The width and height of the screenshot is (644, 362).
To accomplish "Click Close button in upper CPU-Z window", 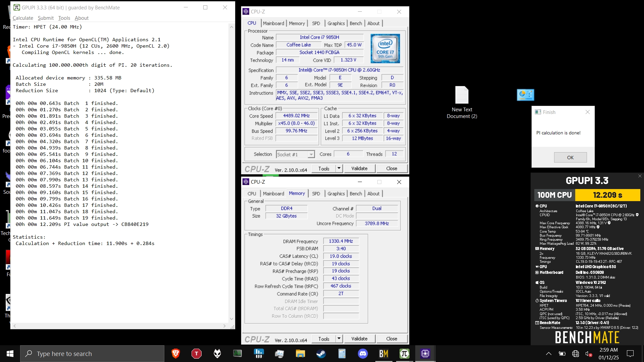I will 391,168.
